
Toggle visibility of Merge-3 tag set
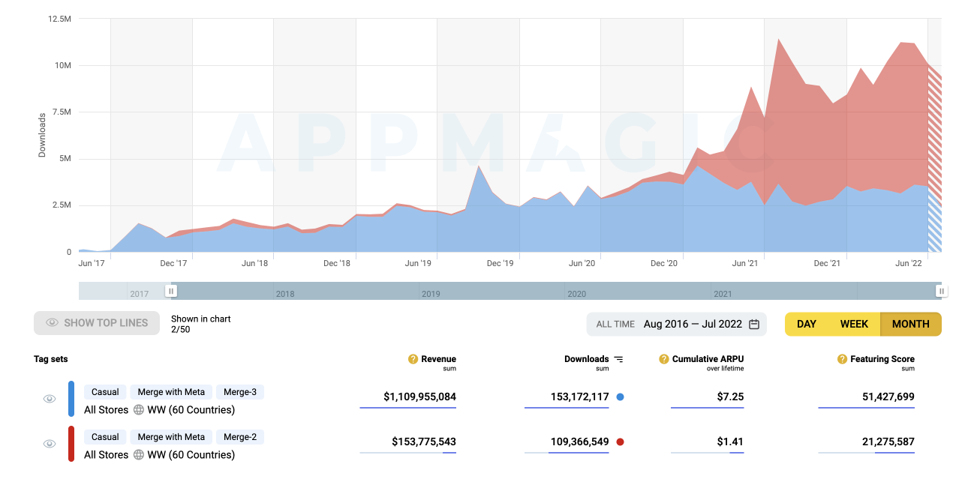pos(50,399)
